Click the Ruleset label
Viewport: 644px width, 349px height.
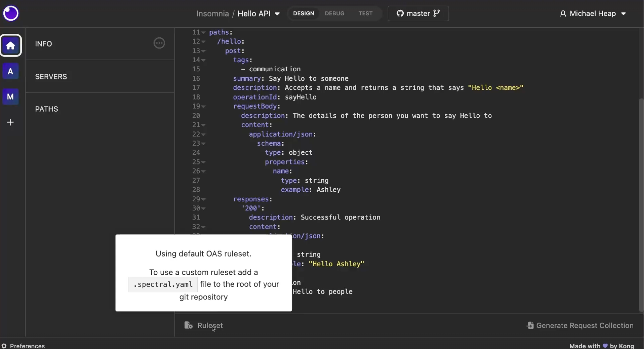[x=210, y=325]
